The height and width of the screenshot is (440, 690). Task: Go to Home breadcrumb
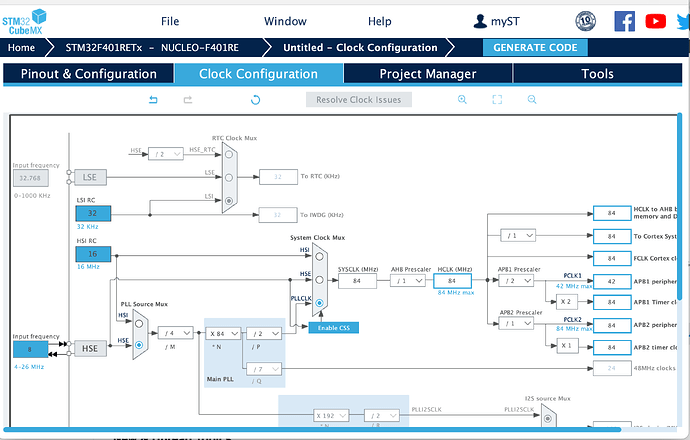(21, 48)
